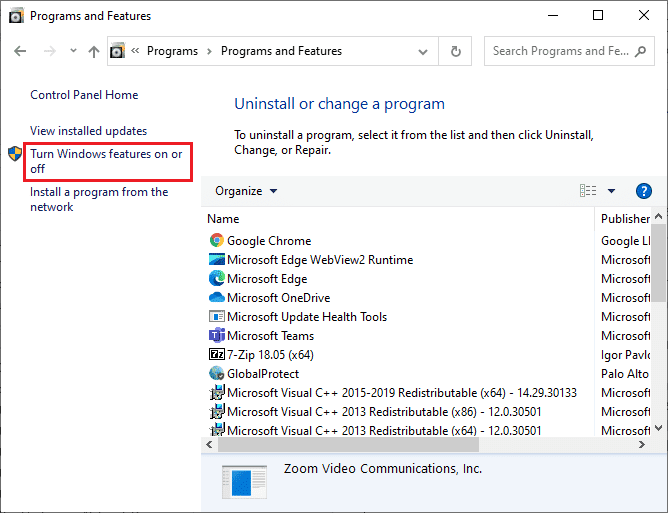
Task: Open Turn Windows features on or off
Action: coord(106,161)
